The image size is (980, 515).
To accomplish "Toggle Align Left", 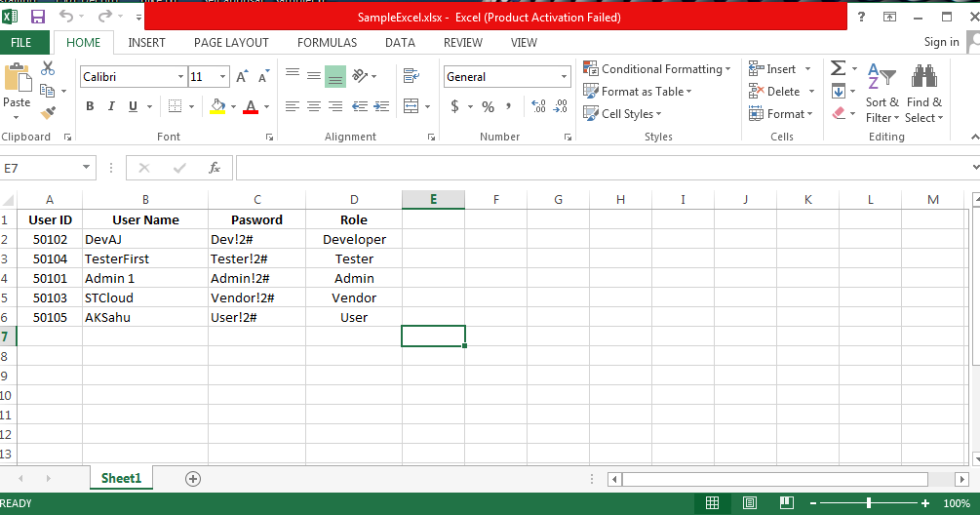I will (292, 106).
